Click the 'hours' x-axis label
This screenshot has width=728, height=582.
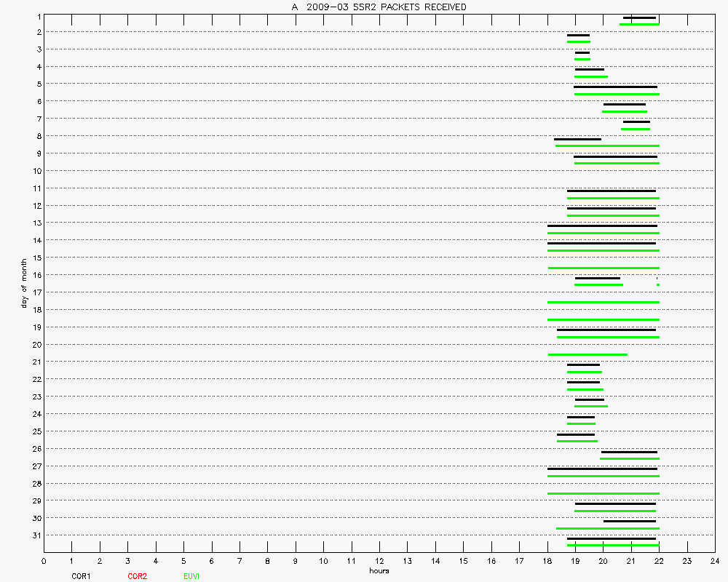coord(379,571)
